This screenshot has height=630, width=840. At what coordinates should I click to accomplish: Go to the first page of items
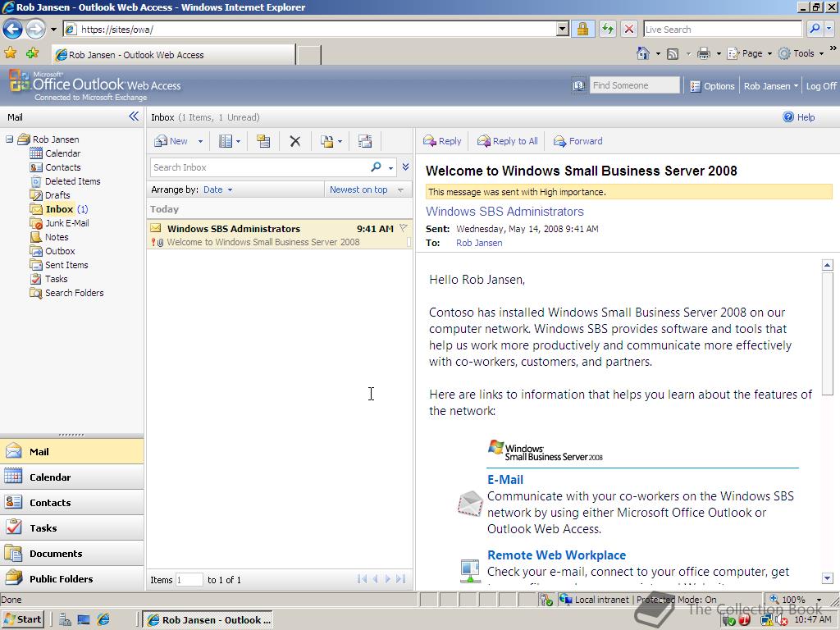coord(362,579)
